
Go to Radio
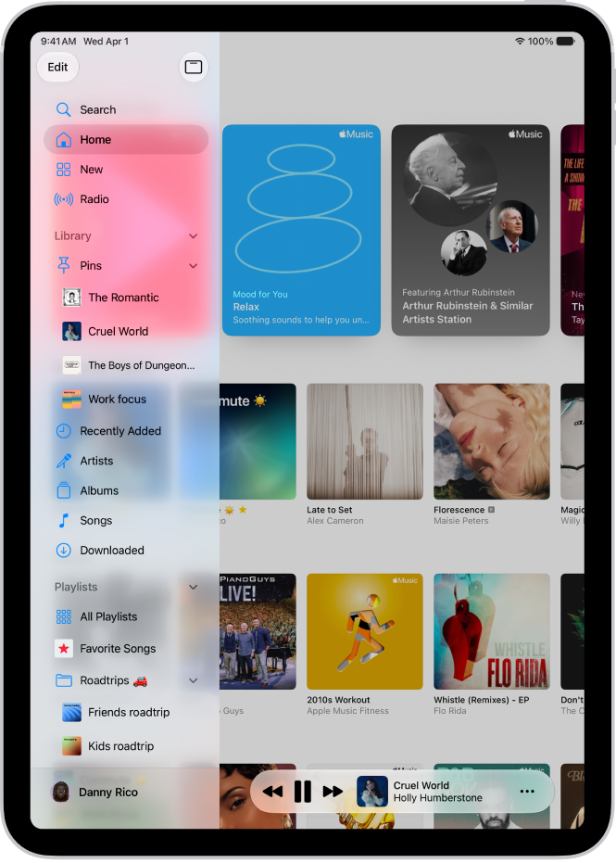coord(126,199)
